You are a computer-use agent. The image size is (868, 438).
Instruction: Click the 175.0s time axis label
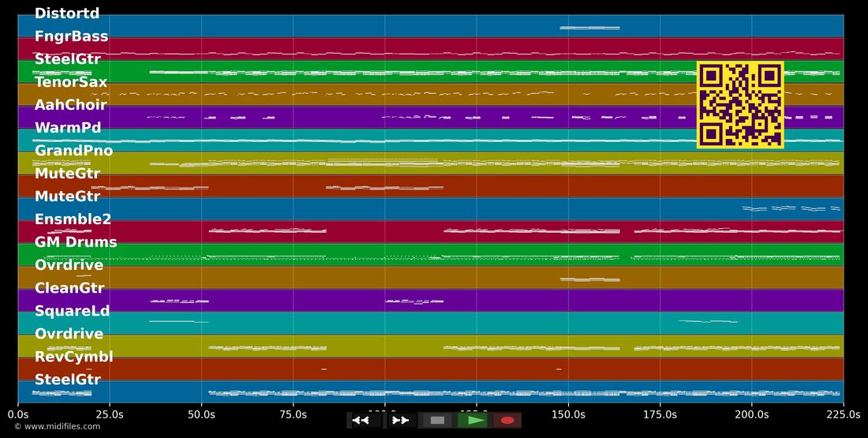(x=660, y=415)
